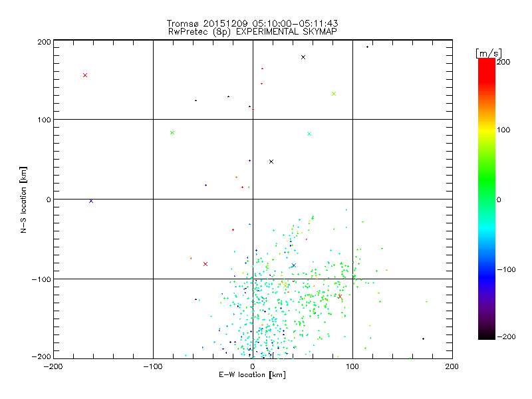Image resolution: width=532 pixels, height=399 pixels.
Task: Click the '-100' tick label on the N-S axis
Action: click(41, 279)
